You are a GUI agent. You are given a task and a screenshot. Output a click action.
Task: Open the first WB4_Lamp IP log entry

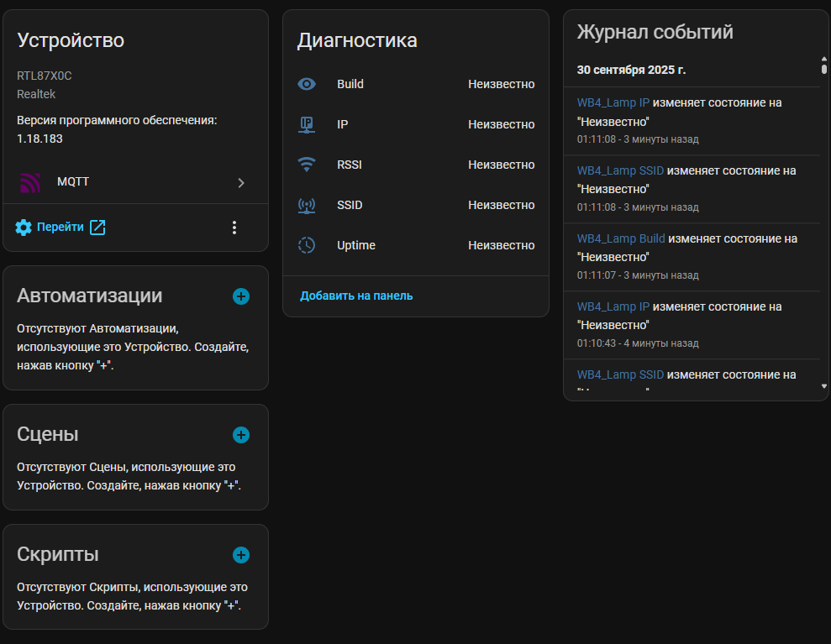point(613,102)
